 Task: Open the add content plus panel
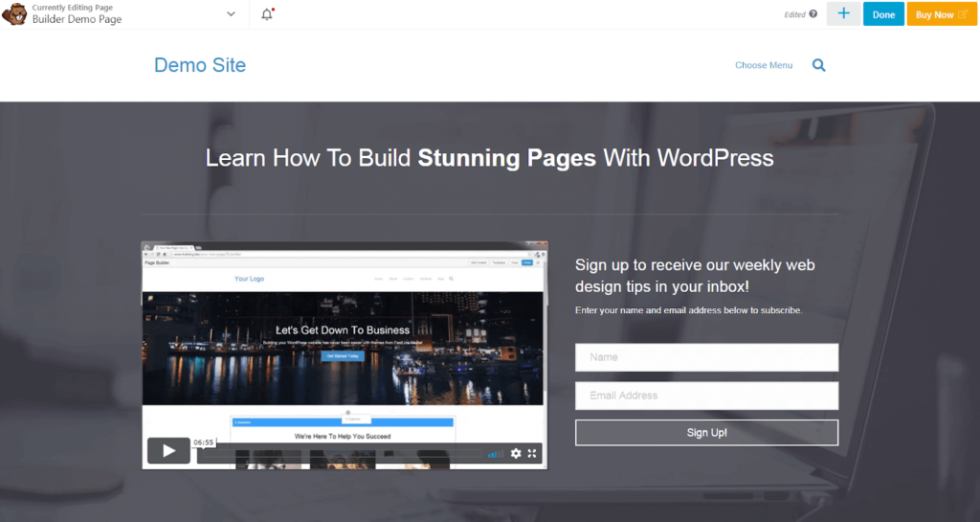pyautogui.click(x=843, y=14)
